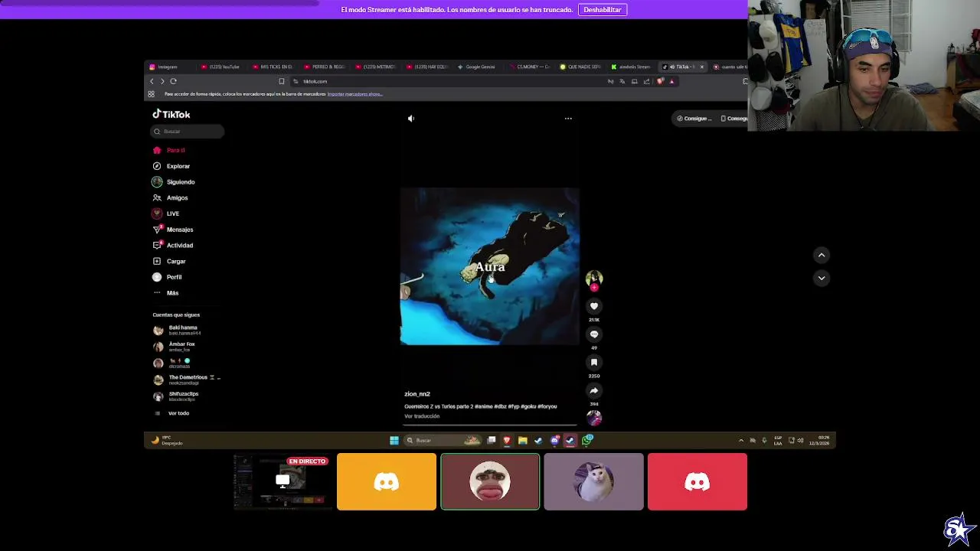Select Cargar to upload video
980x551 pixels.
point(169,261)
